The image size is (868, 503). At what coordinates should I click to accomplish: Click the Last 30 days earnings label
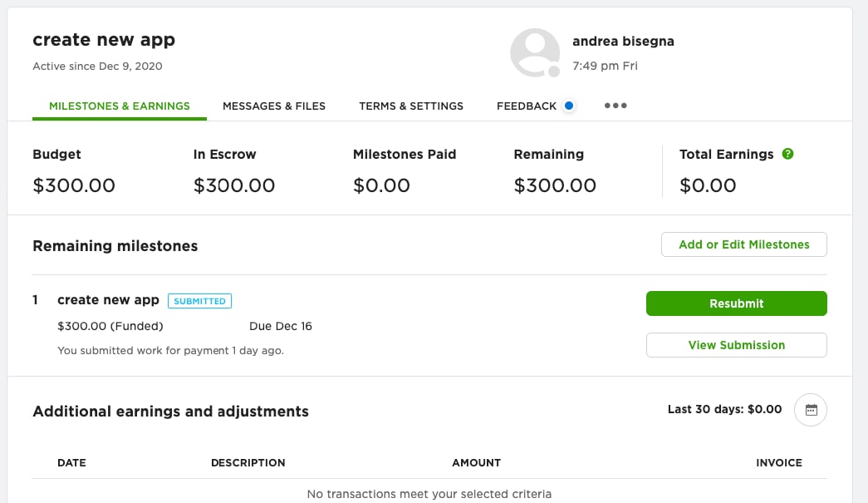point(724,409)
